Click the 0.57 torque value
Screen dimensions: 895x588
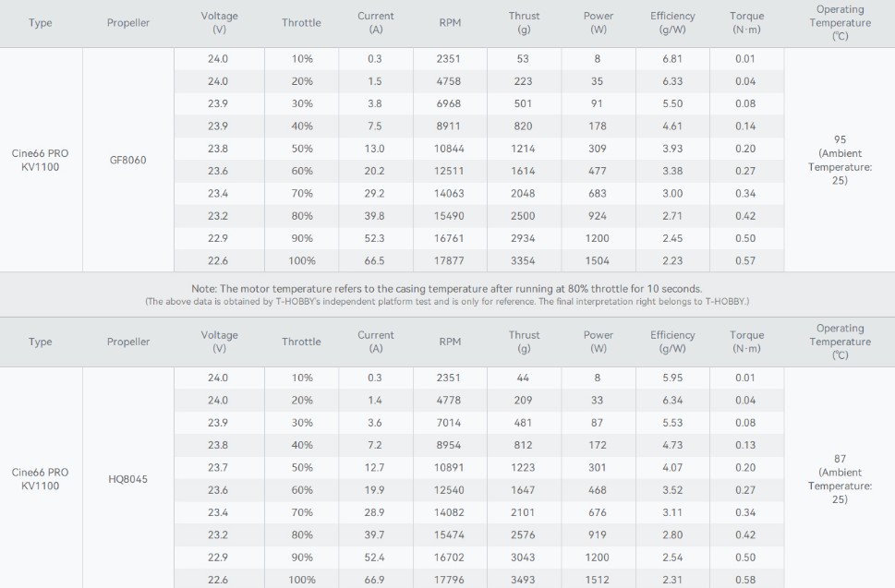click(745, 260)
